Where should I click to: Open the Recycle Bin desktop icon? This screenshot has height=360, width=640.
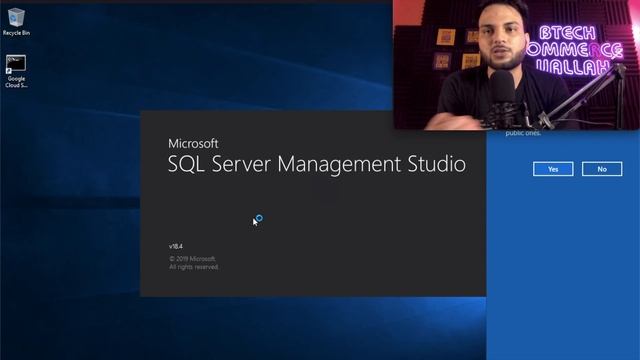[x=16, y=22]
